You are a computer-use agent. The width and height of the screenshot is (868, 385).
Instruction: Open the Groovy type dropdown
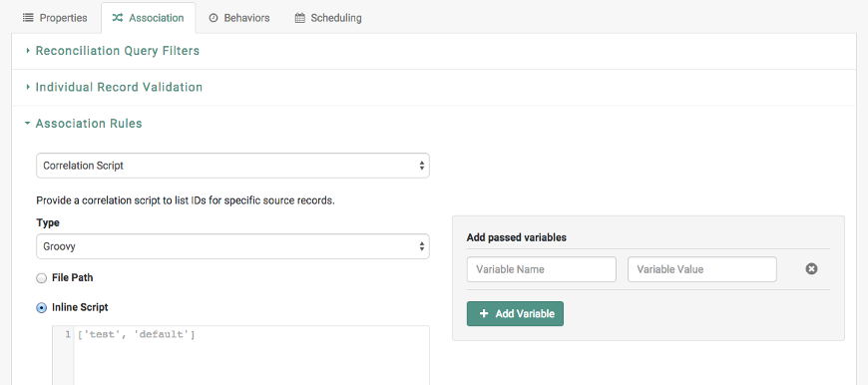232,246
